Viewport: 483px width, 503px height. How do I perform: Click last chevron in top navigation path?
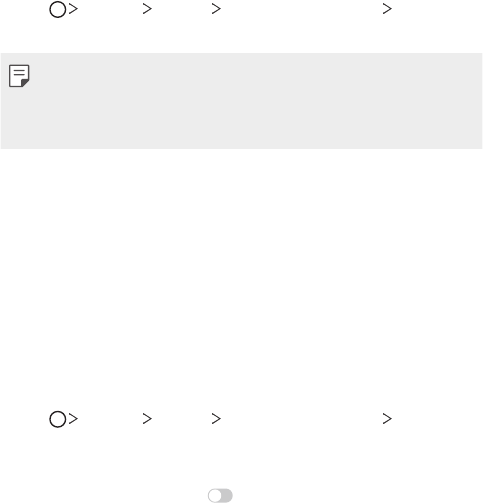coord(387,9)
